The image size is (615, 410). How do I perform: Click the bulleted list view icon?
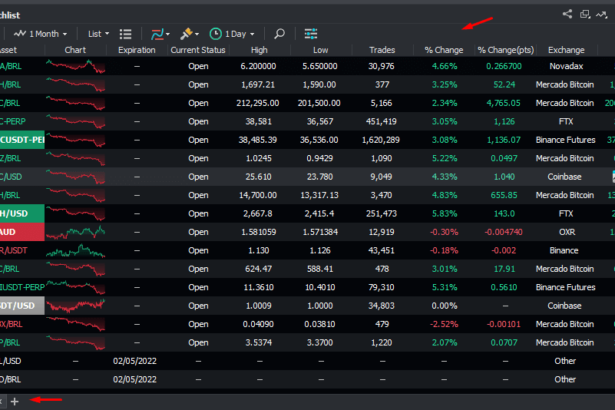[x=126, y=34]
